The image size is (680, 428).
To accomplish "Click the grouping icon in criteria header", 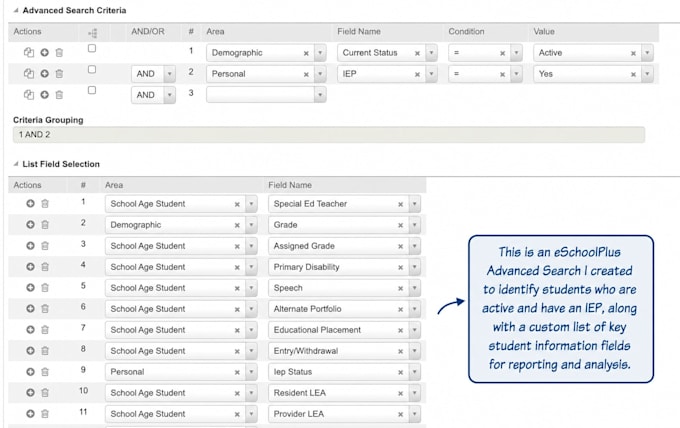I will [x=92, y=33].
